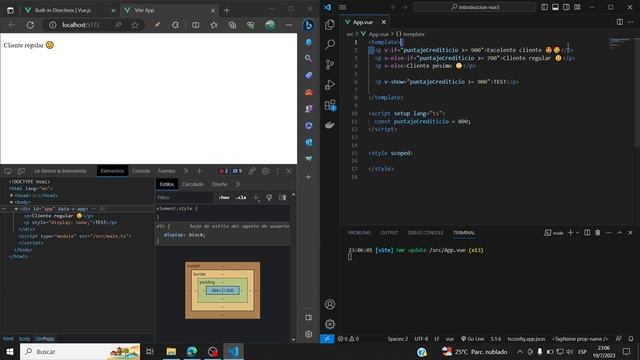
Task: Click the Filtro styles filter field
Action: [184, 198]
